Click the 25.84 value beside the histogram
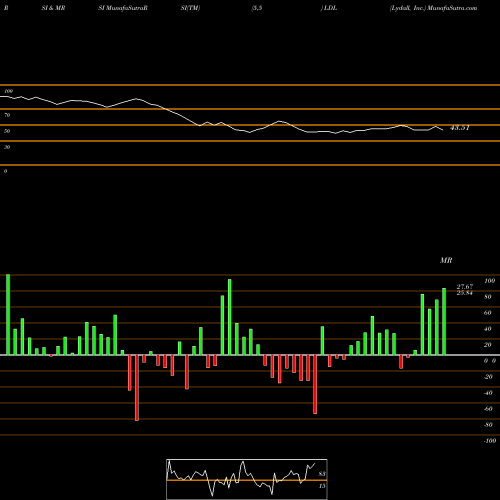The height and width of the screenshot is (500, 500). click(465, 293)
